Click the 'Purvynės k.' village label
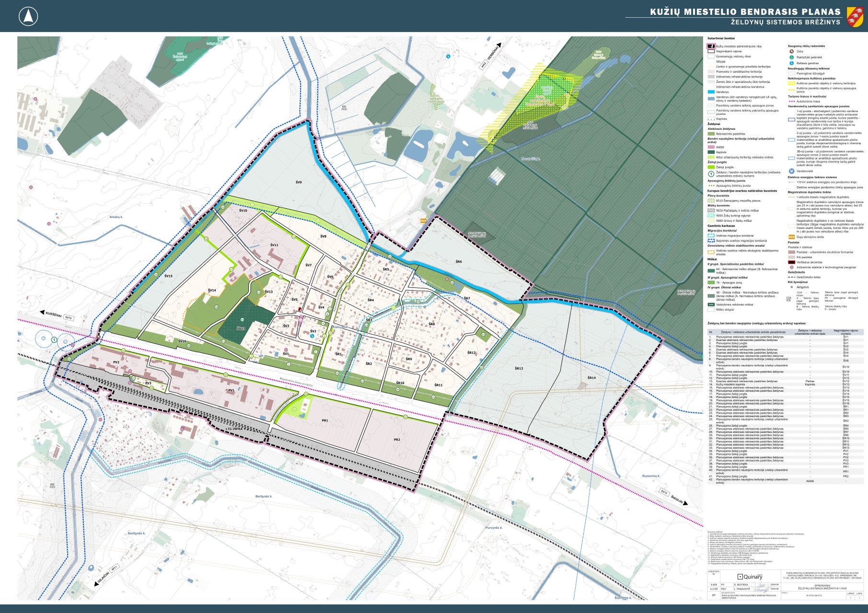Viewport: 868px width, 613px height. coord(494,528)
